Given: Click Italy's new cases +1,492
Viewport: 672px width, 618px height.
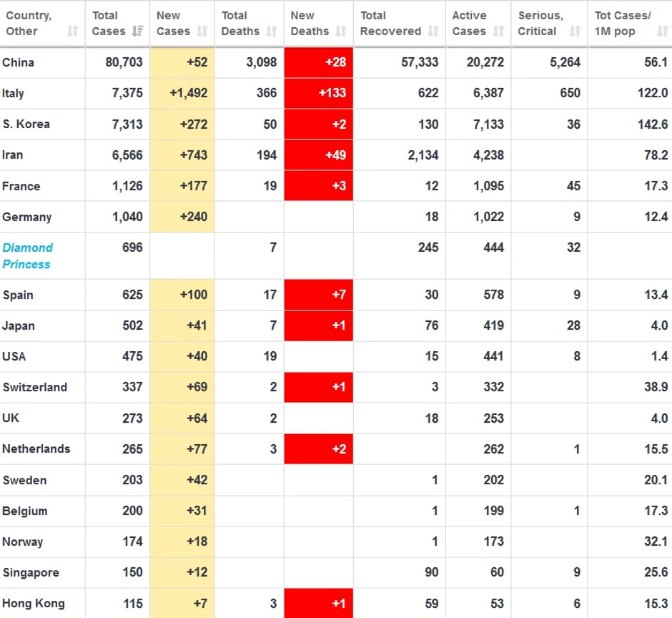Looking at the screenshot, I should point(189,93).
